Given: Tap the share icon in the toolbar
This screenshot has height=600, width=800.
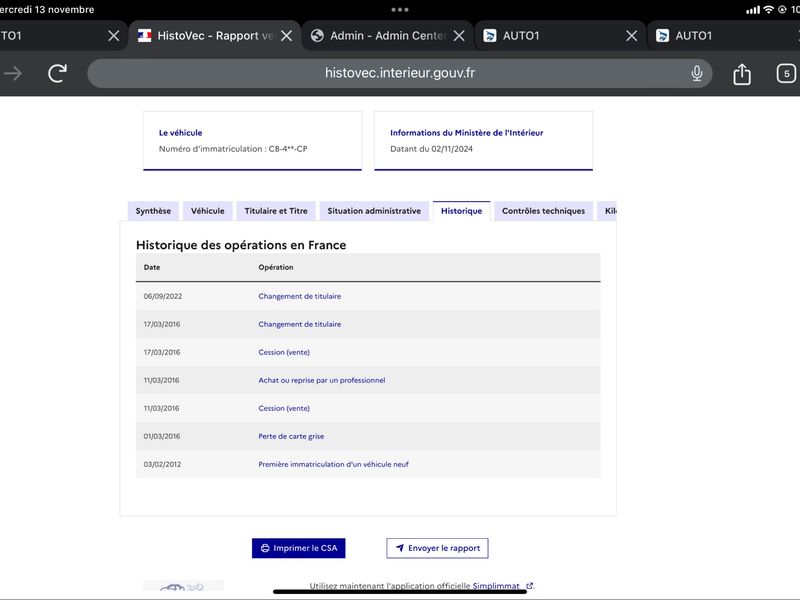Looking at the screenshot, I should coord(741,74).
